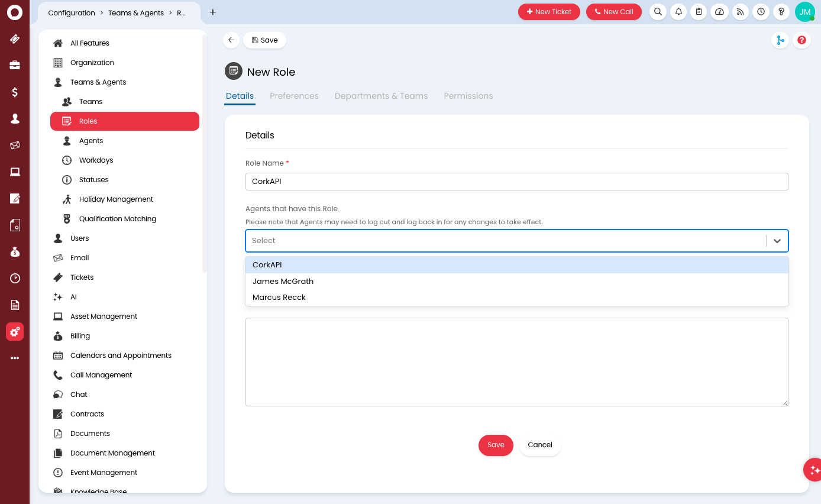The width and height of the screenshot is (821, 504).
Task: Collapse the agents dropdown with the chevron arrow
Action: (x=777, y=241)
